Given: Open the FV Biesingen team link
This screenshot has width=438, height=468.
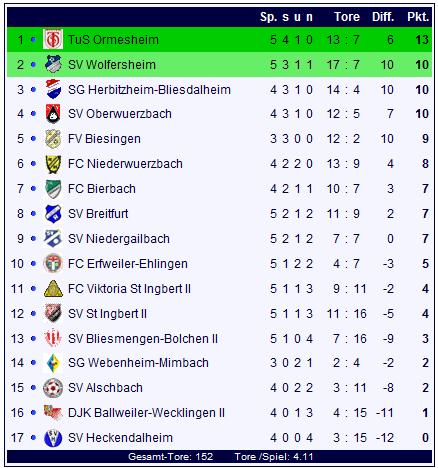Looking at the screenshot, I should click(104, 139).
